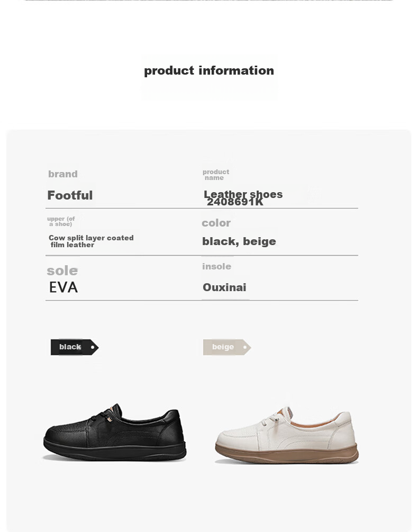The height and width of the screenshot is (532, 418).
Task: Click the brown sole of beige shoe
Action: 287,455
